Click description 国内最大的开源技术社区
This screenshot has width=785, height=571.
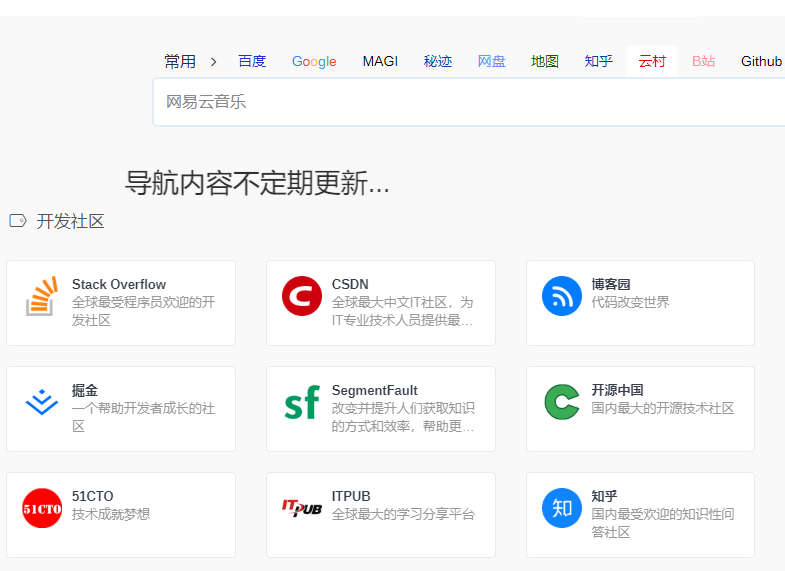(x=662, y=408)
